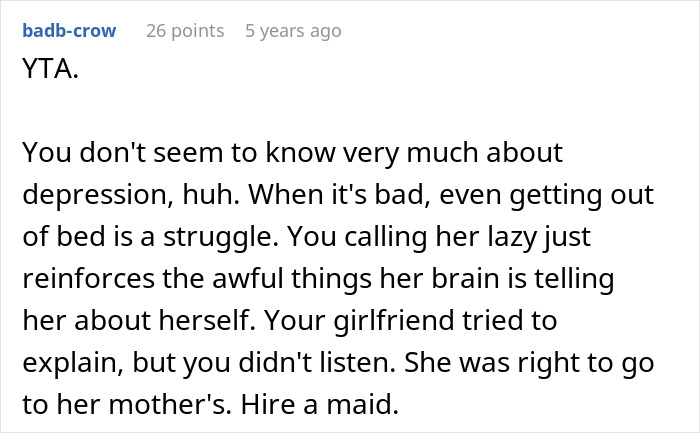Click the 26 points score label
This screenshot has width=700, height=433.
pyautogui.click(x=185, y=30)
